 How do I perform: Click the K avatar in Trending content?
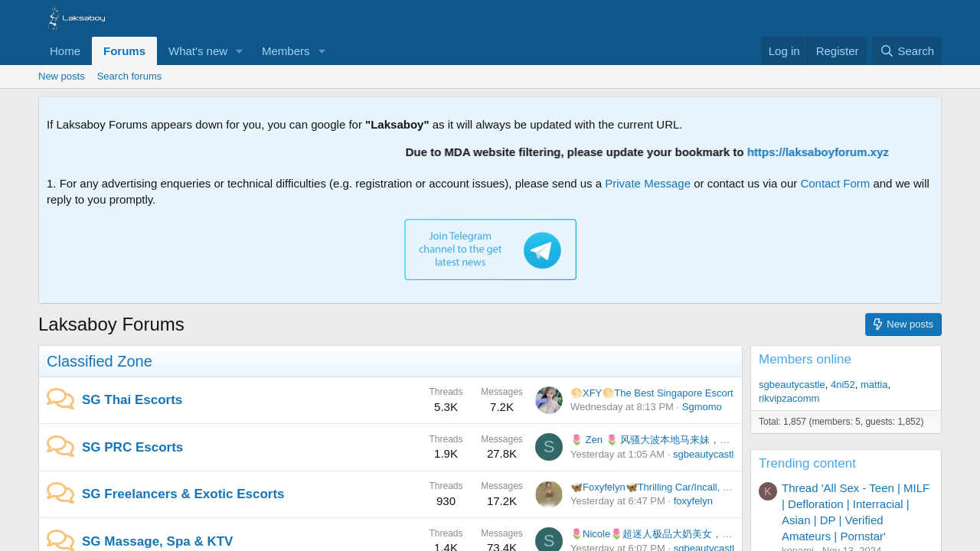(x=768, y=491)
